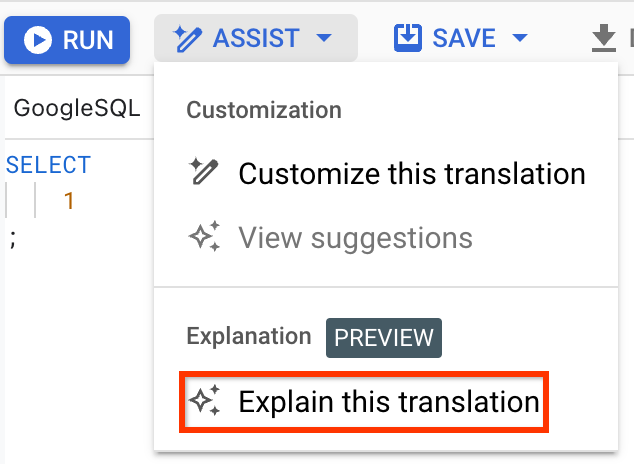The height and width of the screenshot is (464, 634).
Task: Click the Customization section header
Action: [264, 109]
